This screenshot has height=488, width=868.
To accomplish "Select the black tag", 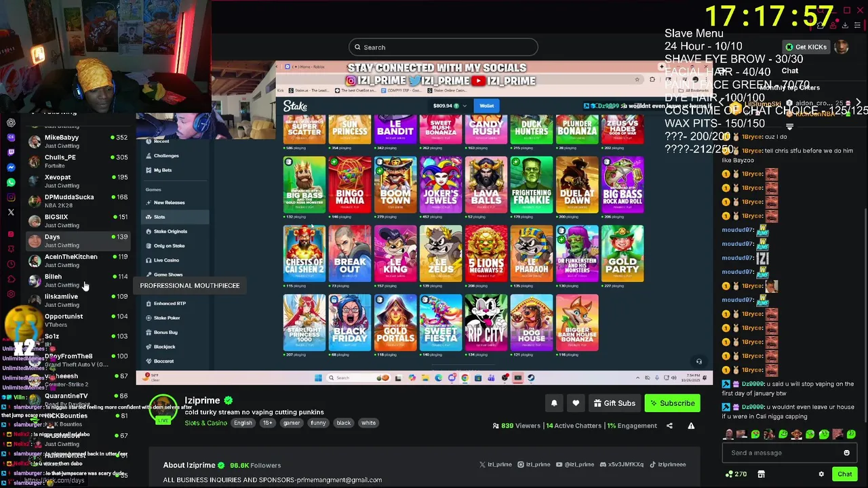I will (344, 423).
